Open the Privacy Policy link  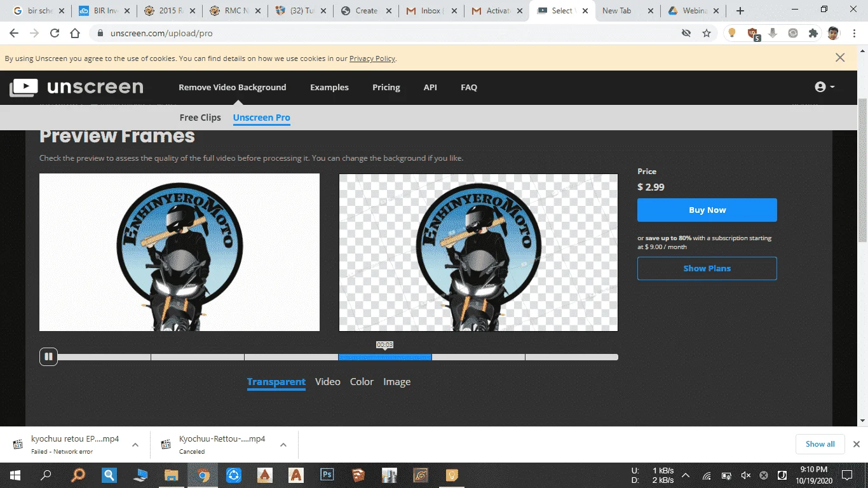pyautogui.click(x=372, y=58)
